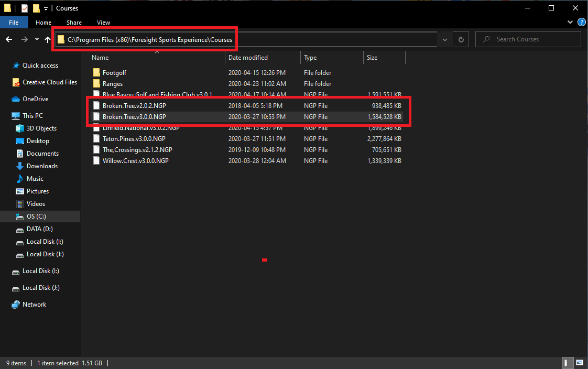Select file Willow.Crest.v3.0.0.NGP
588x369 pixels.
135,160
